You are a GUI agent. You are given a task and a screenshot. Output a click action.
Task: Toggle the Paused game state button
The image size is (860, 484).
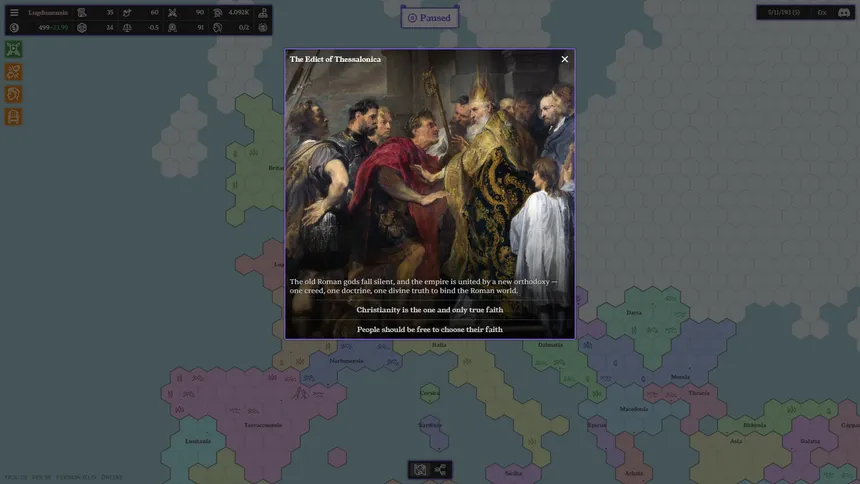[x=430, y=17]
